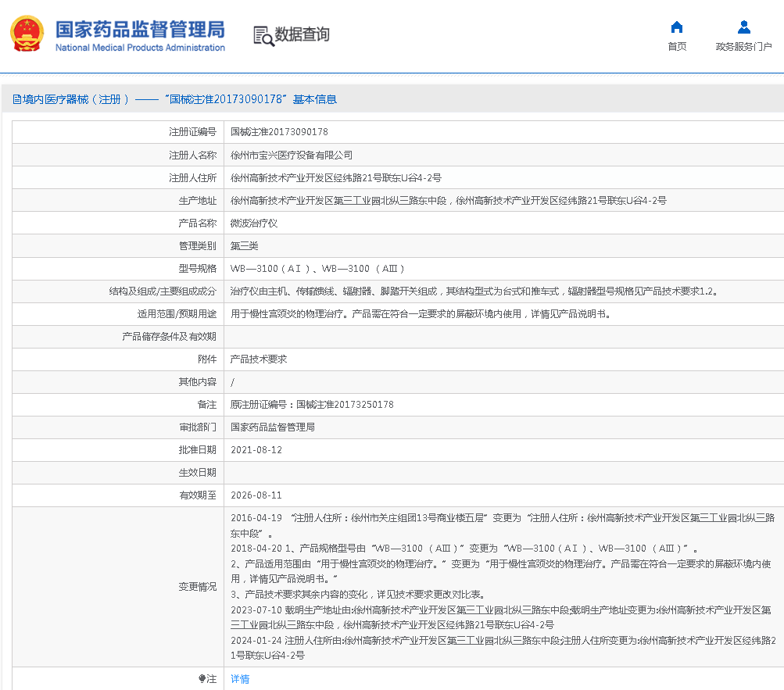The height and width of the screenshot is (690, 784).
Task: Click the national emblem logo
Action: pyautogui.click(x=27, y=34)
